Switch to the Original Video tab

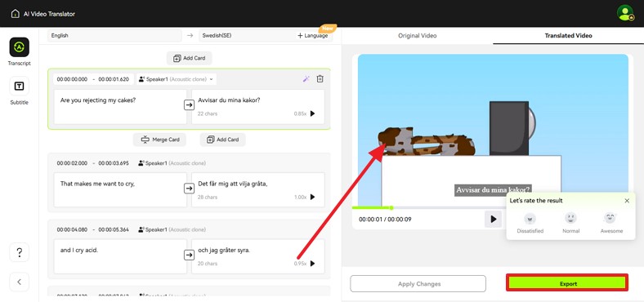tap(417, 36)
